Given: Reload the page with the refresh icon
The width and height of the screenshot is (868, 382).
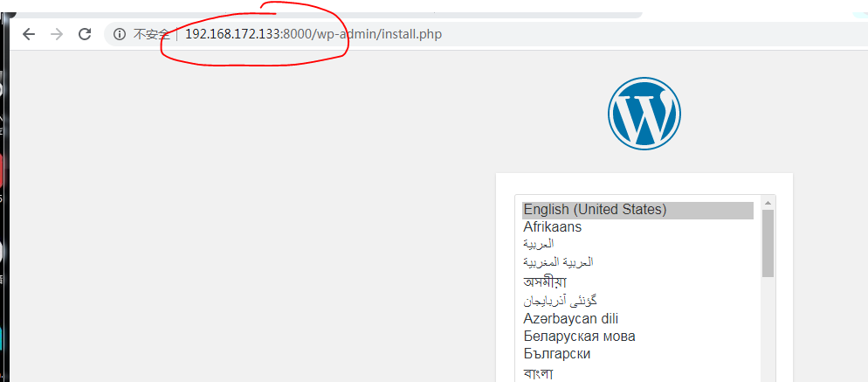Looking at the screenshot, I should 84,34.
